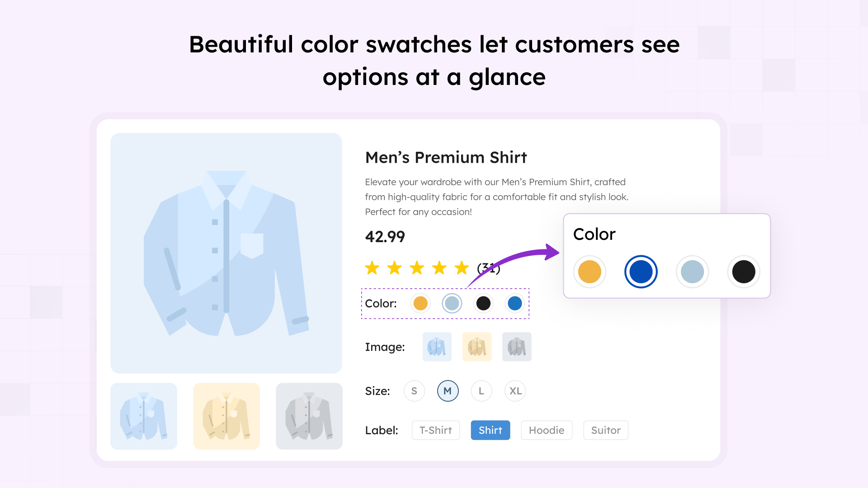Choose the blue shirt image swatch

[437, 347]
